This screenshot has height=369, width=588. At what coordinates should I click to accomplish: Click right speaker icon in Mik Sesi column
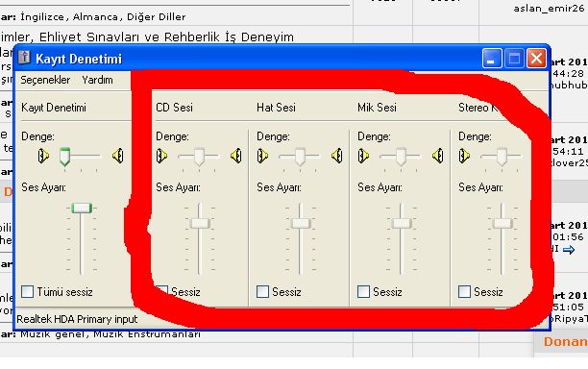coord(438,156)
